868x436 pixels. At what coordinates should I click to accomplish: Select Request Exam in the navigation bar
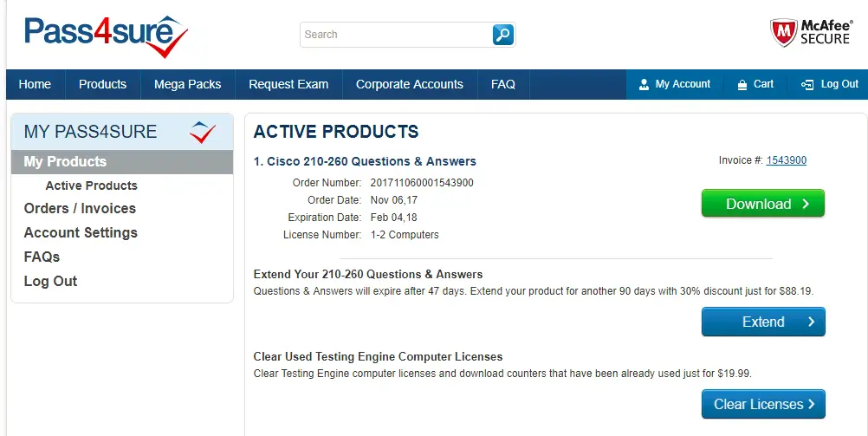(288, 84)
